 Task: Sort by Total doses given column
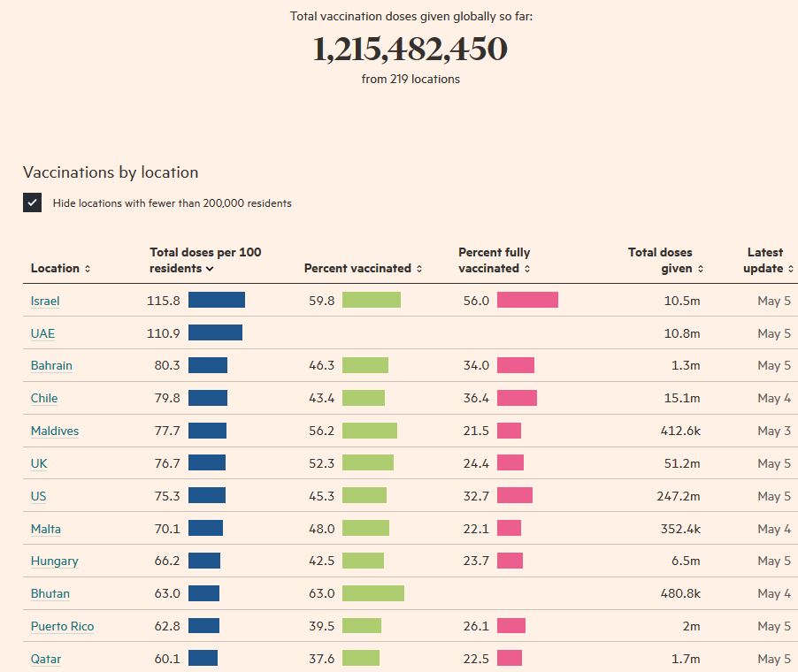coord(665,260)
